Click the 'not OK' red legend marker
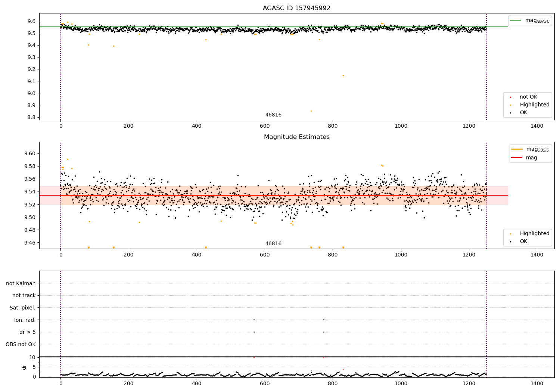This screenshot has height=392, width=560. coord(510,97)
